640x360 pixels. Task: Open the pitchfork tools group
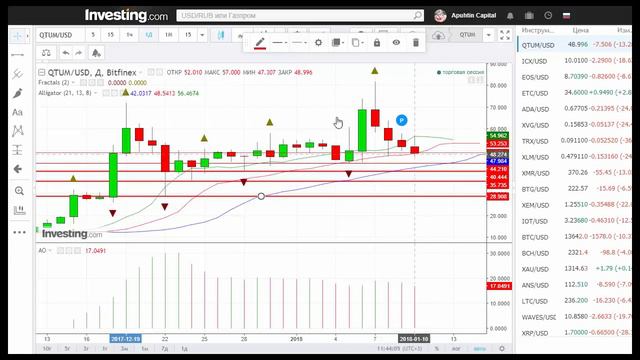coord(18,74)
